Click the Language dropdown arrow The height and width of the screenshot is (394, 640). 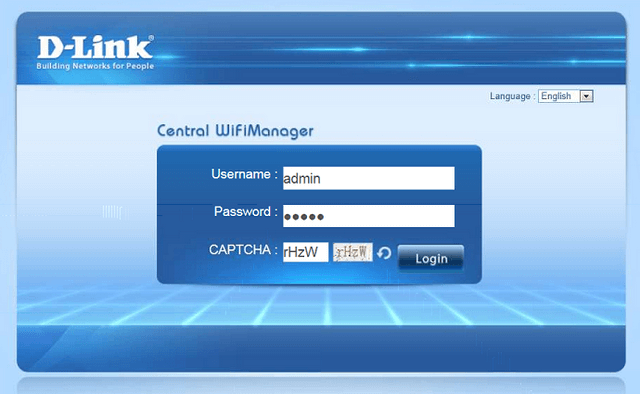tap(587, 96)
